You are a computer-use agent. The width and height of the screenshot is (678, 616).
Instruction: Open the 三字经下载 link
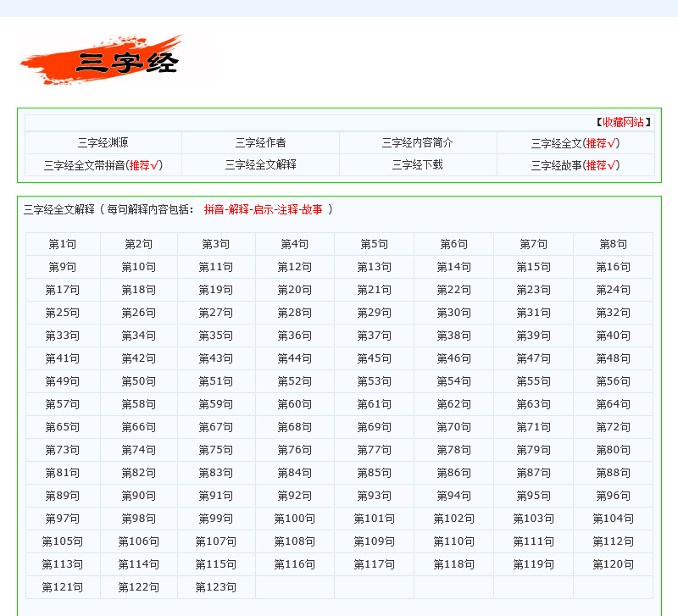417,164
